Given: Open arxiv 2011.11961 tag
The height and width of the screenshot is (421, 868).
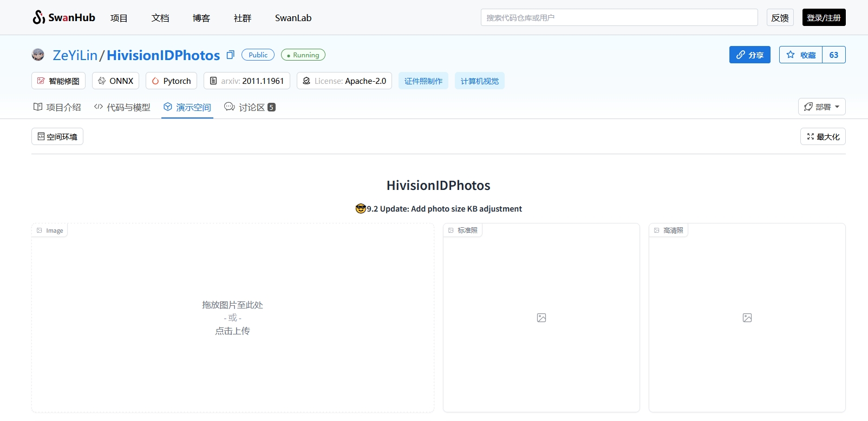Looking at the screenshot, I should tap(247, 81).
